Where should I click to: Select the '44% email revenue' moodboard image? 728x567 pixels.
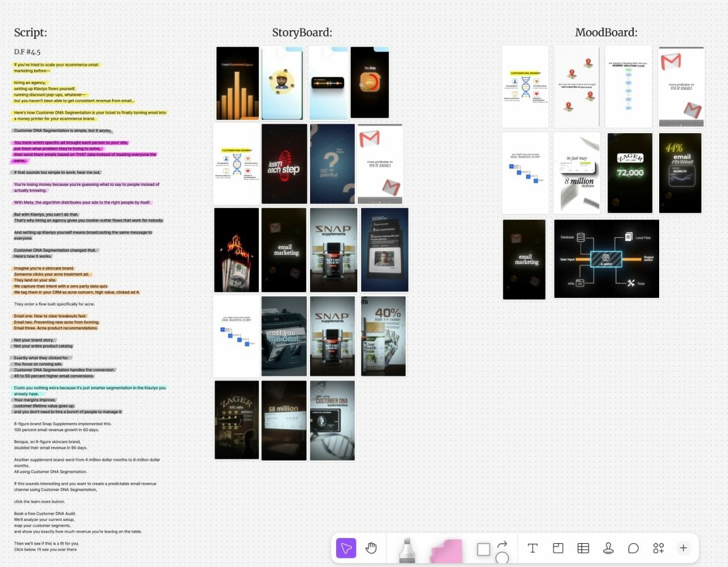tap(680, 173)
